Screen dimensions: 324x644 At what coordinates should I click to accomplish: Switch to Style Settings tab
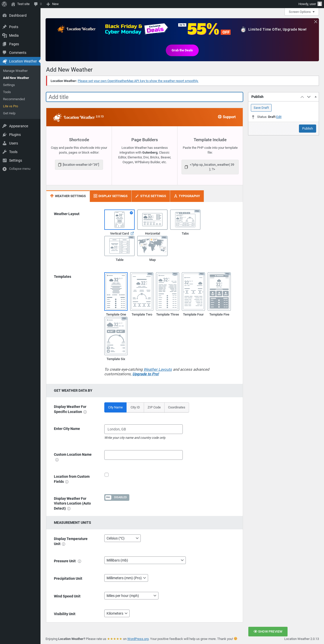(x=151, y=196)
